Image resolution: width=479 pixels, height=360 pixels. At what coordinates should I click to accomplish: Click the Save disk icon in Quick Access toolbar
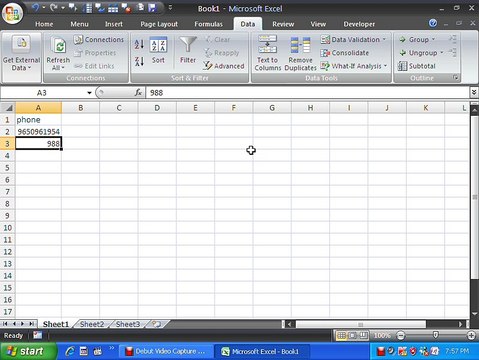[x=152, y=8]
